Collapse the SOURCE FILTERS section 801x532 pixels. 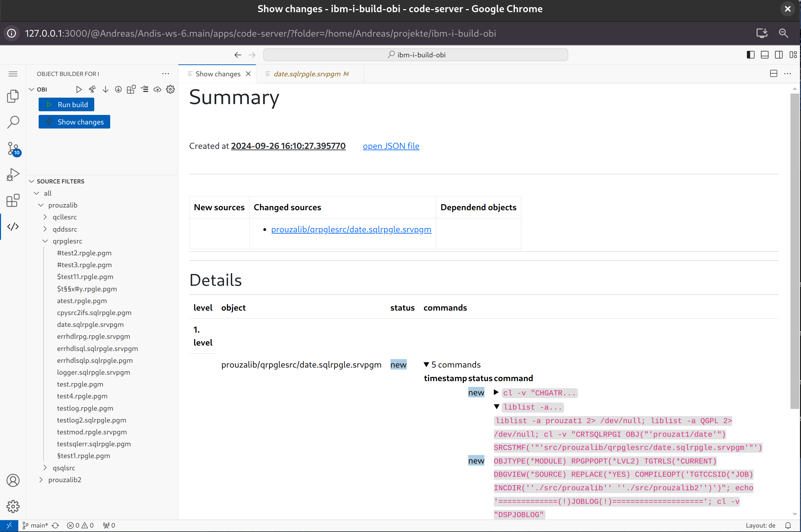point(32,181)
